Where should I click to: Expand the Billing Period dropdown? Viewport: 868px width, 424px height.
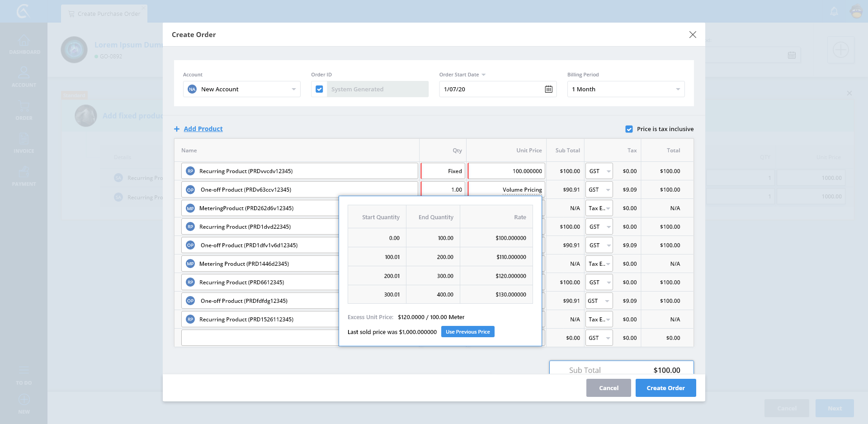[x=678, y=90]
